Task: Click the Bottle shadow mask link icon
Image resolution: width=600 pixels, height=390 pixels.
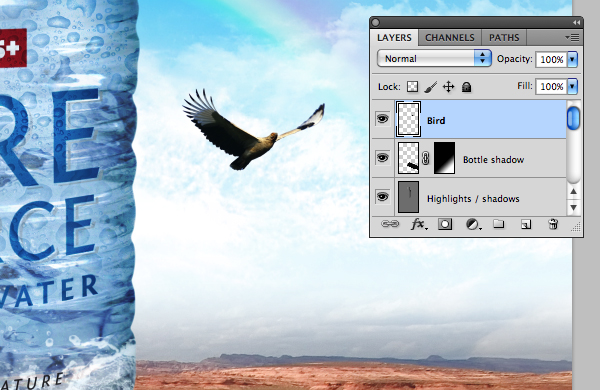Action: tap(426, 158)
